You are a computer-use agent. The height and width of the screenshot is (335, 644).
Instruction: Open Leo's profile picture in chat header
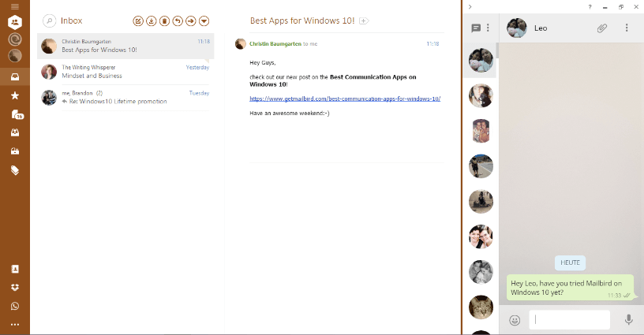(x=517, y=28)
